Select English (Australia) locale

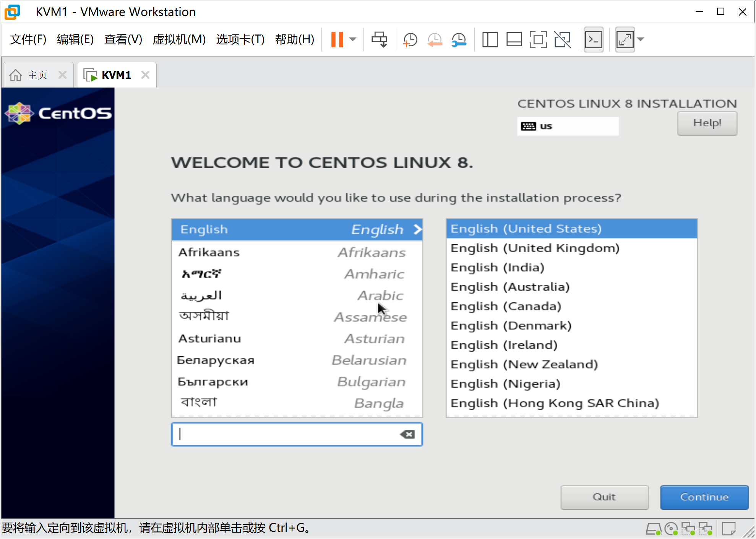click(x=571, y=287)
